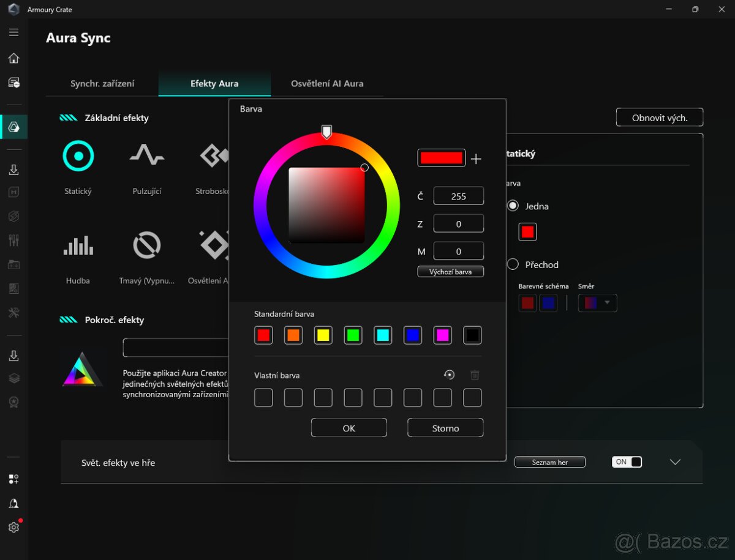Open Seznam her
This screenshot has height=560, width=735.
pyautogui.click(x=549, y=461)
